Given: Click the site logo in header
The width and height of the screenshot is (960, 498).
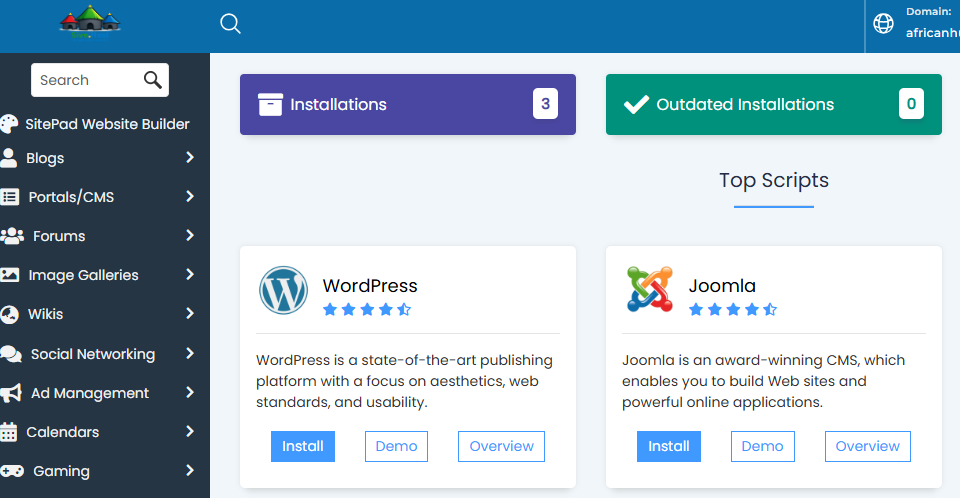Looking at the screenshot, I should click(x=90, y=23).
